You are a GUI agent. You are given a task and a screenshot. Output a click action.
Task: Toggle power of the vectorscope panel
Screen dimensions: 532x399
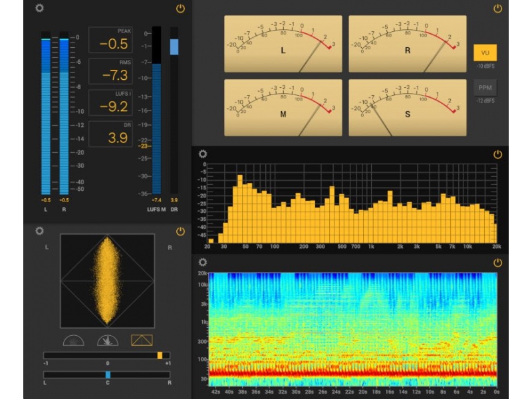point(180,231)
